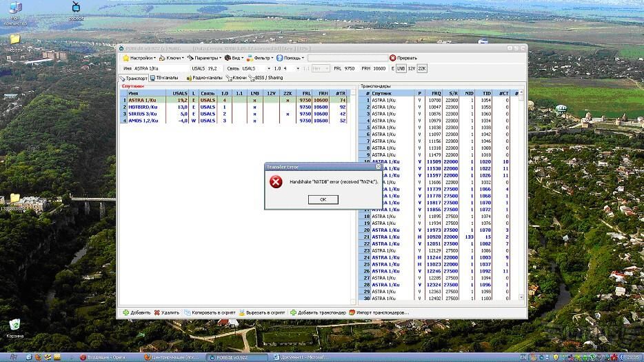Viewport: 644px width, 362px height.
Task: Click the Добавить транспондер icon
Action: [294, 312]
